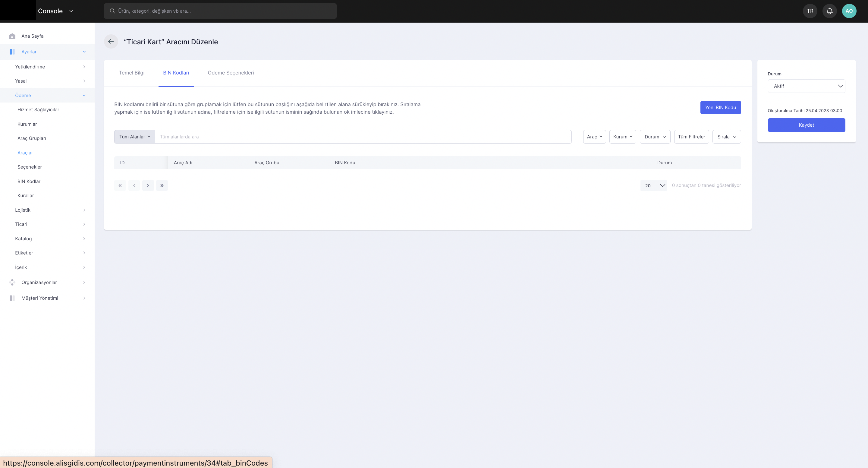Image resolution: width=868 pixels, height=468 pixels.
Task: Click inside the top product search field
Action: [220, 11]
